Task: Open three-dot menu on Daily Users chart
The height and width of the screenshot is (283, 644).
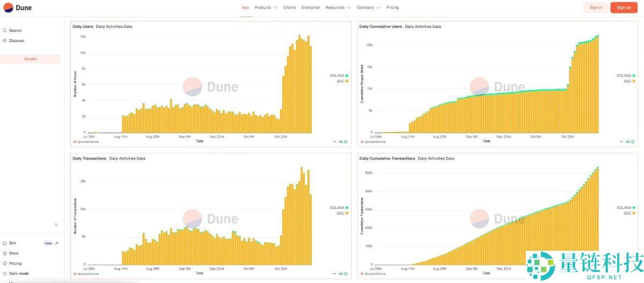Action: point(334,142)
